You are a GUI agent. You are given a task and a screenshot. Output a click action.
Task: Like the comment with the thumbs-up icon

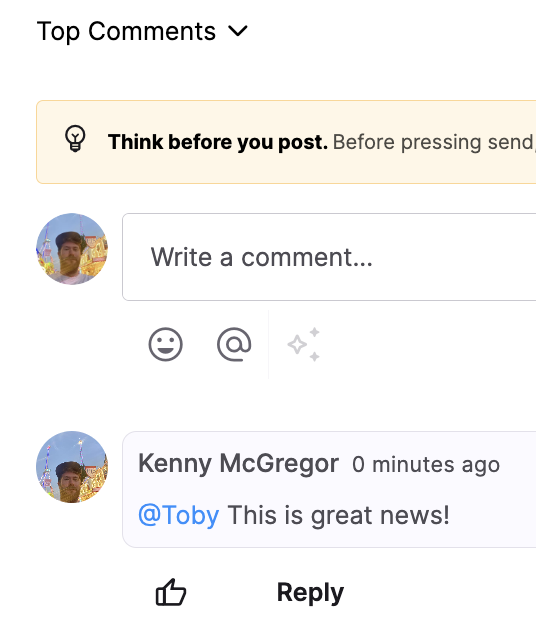(x=171, y=592)
